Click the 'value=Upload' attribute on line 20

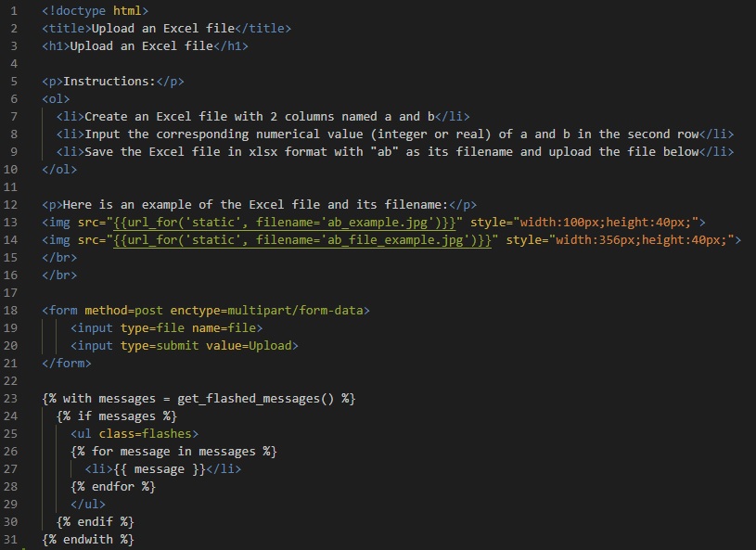coord(249,346)
